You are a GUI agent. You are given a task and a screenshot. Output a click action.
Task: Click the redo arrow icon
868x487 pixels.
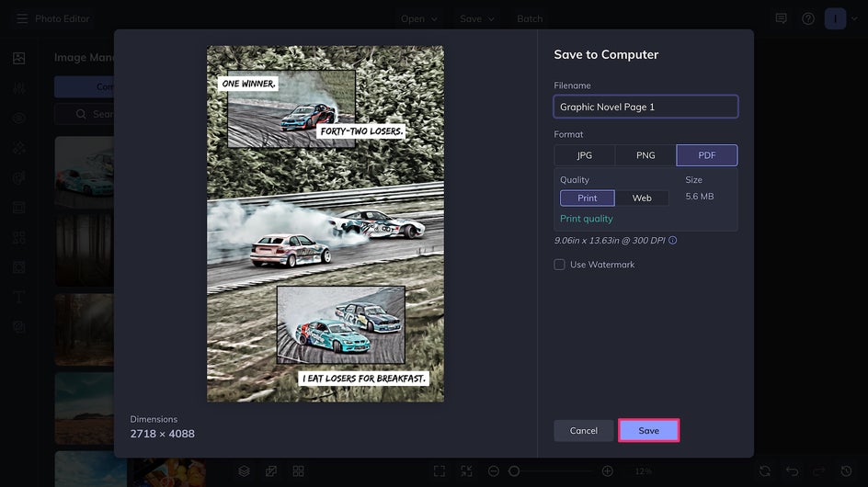point(819,471)
